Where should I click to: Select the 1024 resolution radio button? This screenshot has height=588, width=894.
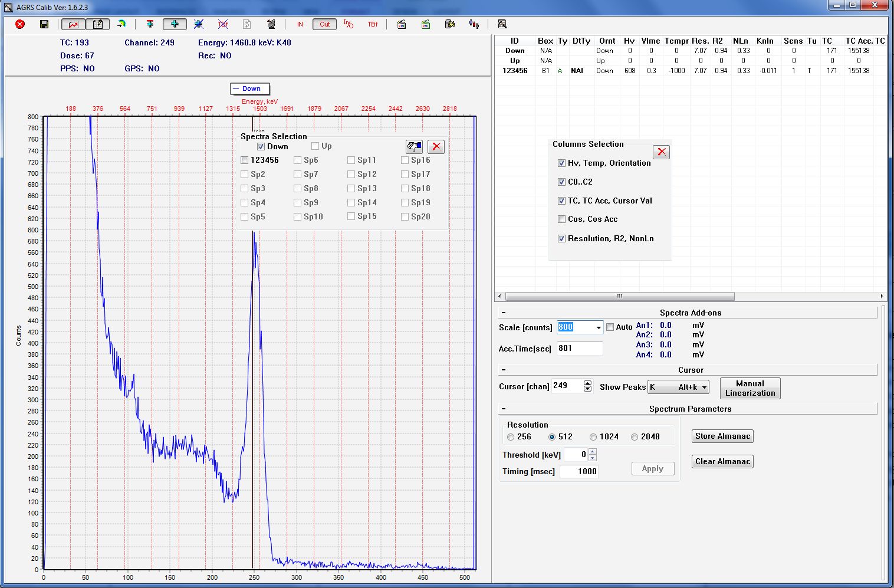[x=593, y=436]
